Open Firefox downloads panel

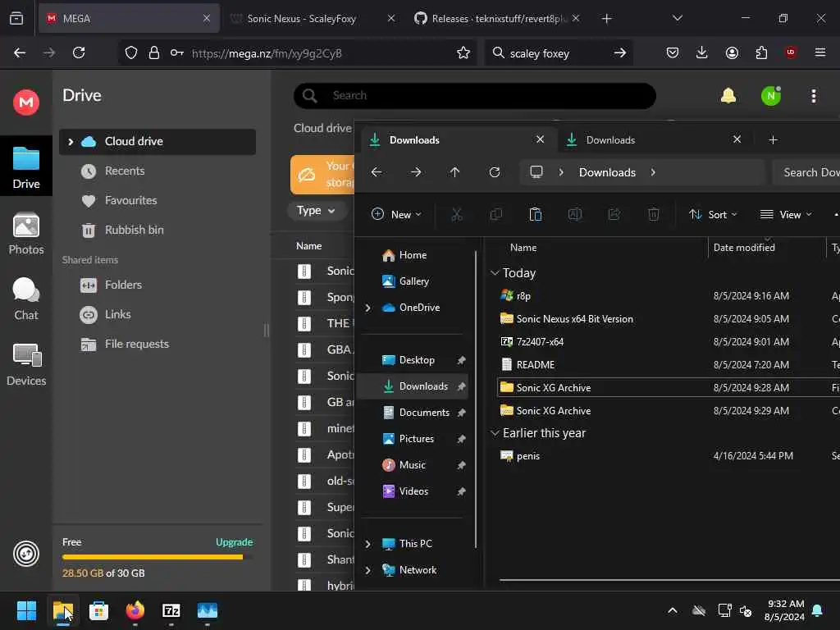click(x=702, y=52)
